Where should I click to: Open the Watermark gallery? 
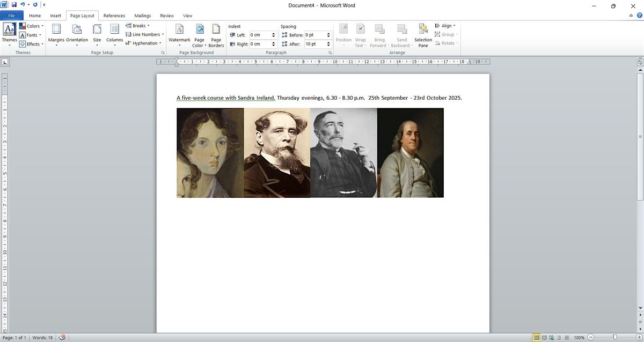coord(179,35)
